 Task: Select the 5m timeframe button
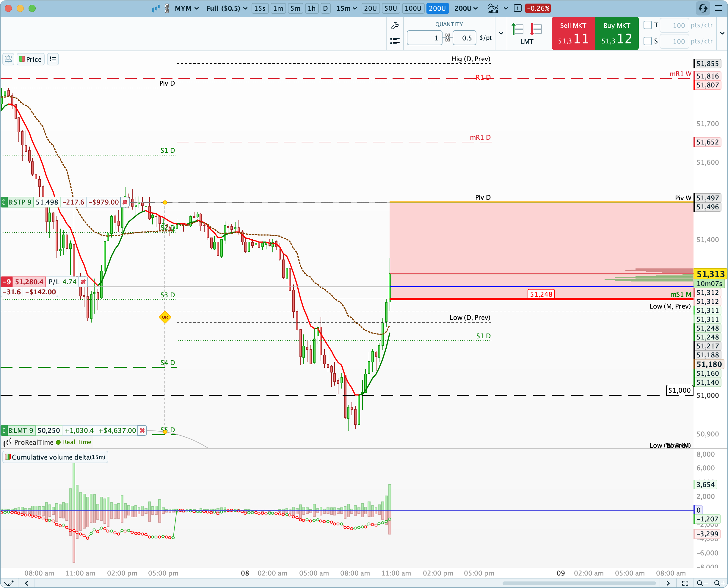coord(295,8)
